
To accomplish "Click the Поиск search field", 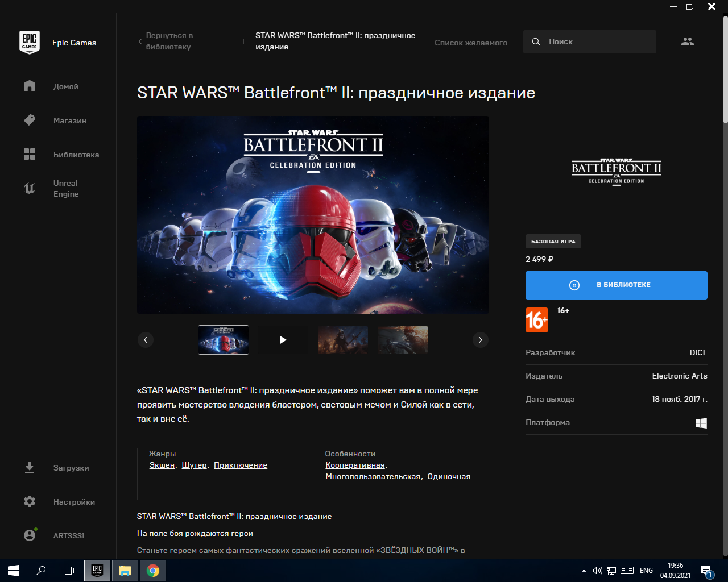I will [590, 41].
